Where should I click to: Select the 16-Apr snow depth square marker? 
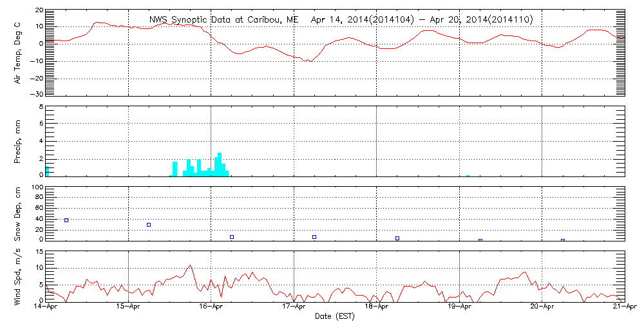(x=232, y=237)
